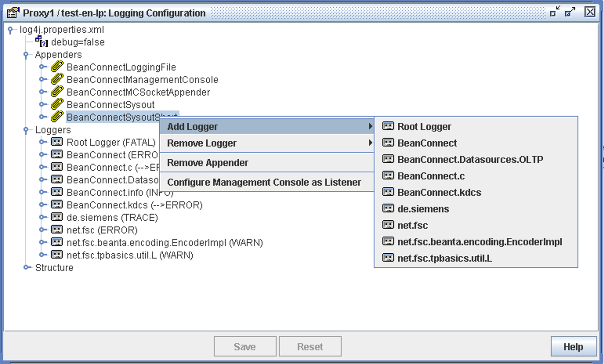604x364 pixels.
Task: Select the Structure tree label
Action: tap(54, 268)
